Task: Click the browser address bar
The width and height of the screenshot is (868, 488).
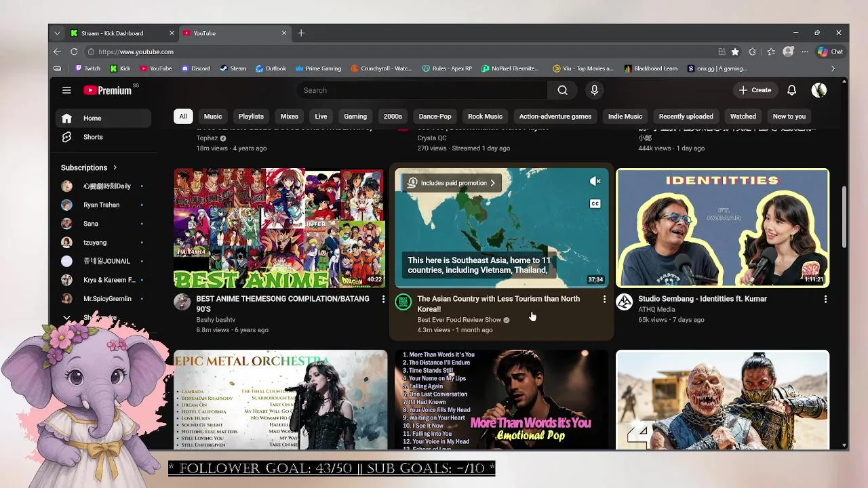Action: (400, 52)
